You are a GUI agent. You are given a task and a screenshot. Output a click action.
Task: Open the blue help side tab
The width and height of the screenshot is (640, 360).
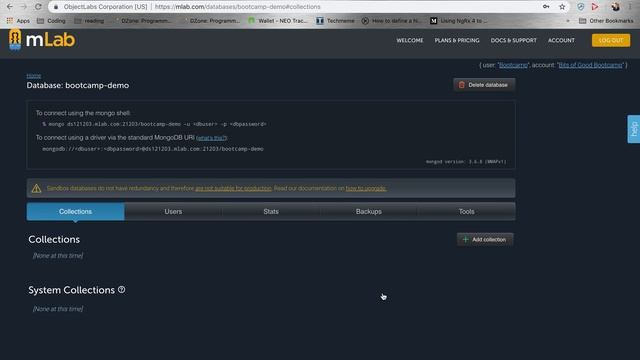[633, 129]
